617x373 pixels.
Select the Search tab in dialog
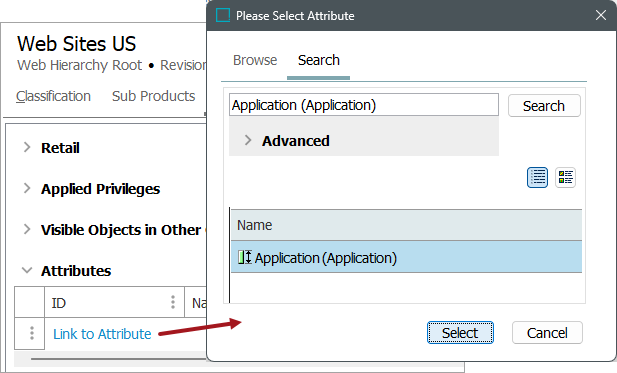[x=319, y=60]
